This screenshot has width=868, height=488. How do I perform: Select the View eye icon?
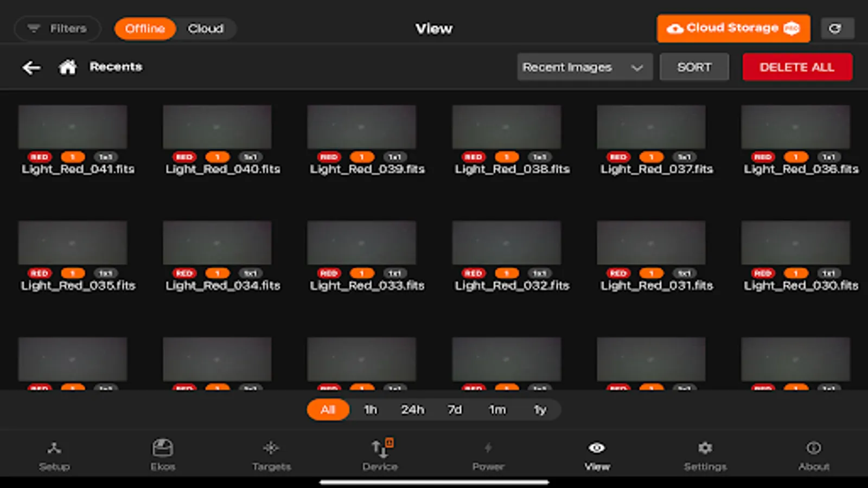tap(597, 448)
